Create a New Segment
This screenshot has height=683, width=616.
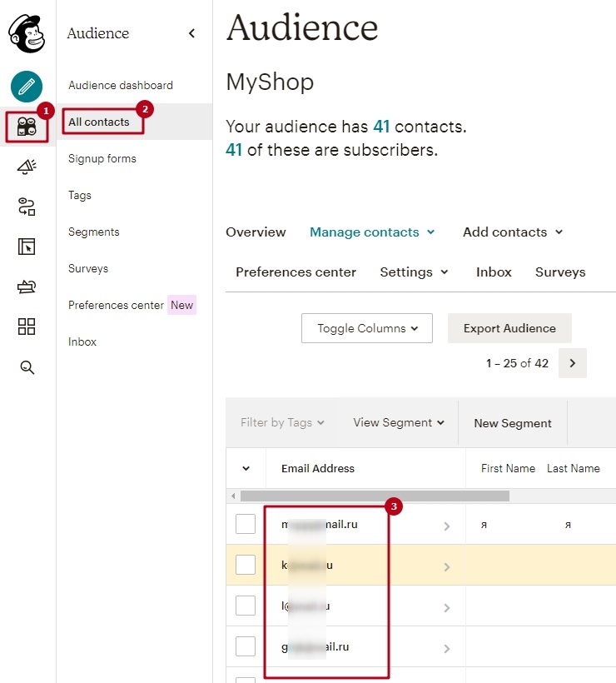pos(512,422)
